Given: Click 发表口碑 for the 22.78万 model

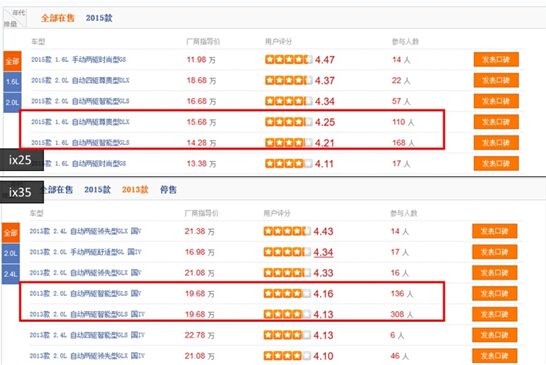Looking at the screenshot, I should [494, 335].
